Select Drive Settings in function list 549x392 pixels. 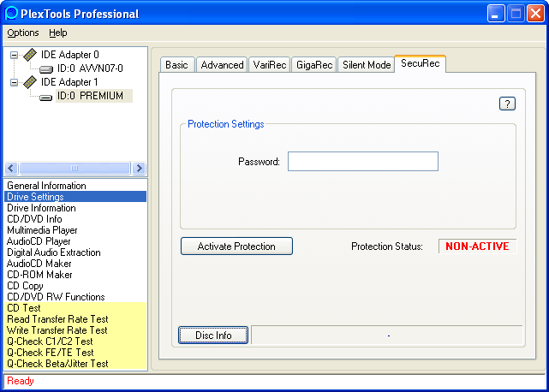(x=75, y=197)
